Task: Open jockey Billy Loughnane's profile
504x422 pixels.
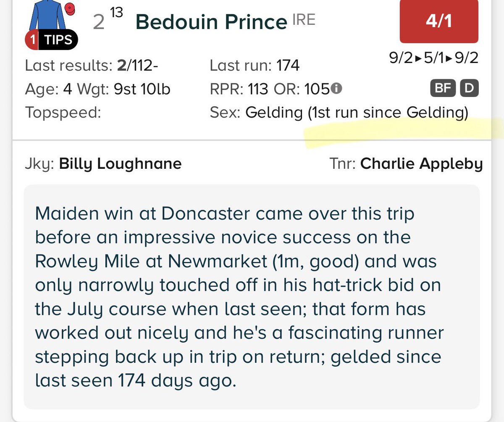Action: [120, 163]
